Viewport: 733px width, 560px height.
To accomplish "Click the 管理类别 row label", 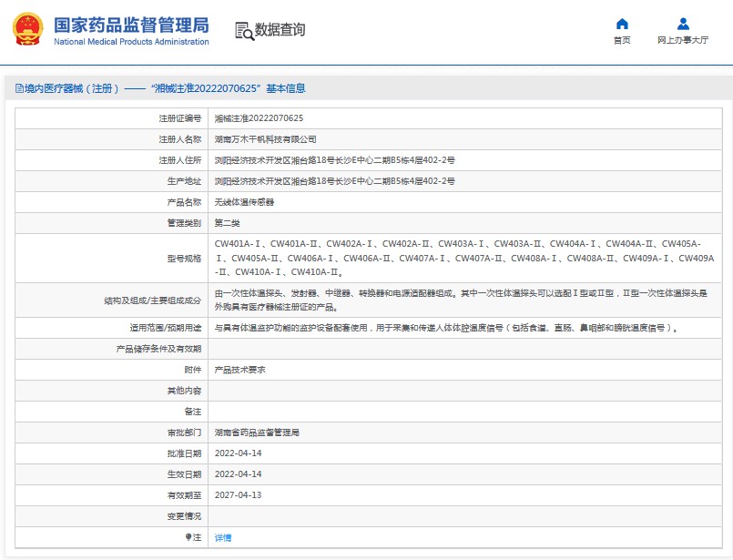I will 184,223.
